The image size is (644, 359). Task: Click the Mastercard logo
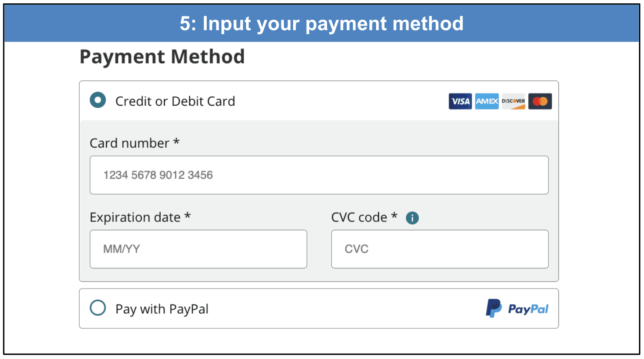(x=540, y=101)
